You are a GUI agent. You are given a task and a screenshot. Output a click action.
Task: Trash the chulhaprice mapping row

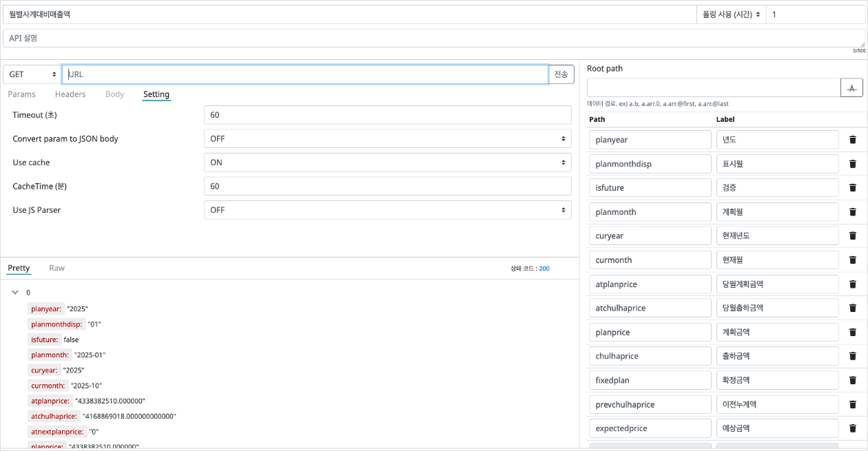[852, 356]
